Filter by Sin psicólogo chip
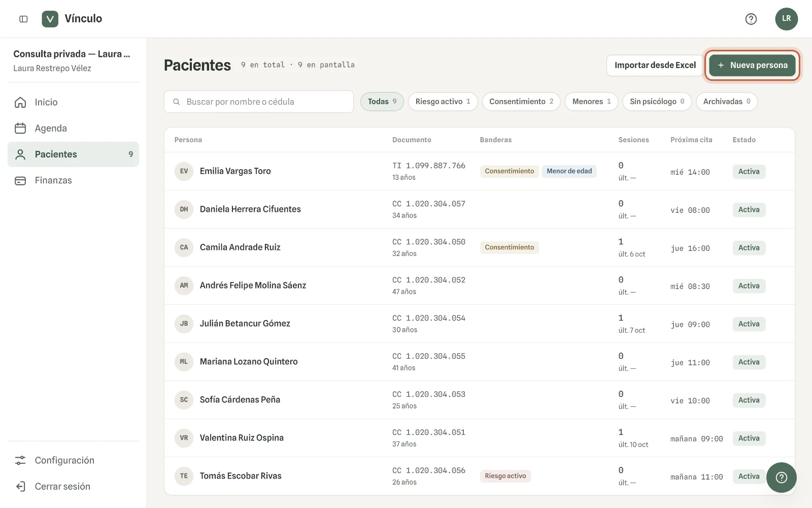Viewport: 812px width, 508px height. point(657,102)
